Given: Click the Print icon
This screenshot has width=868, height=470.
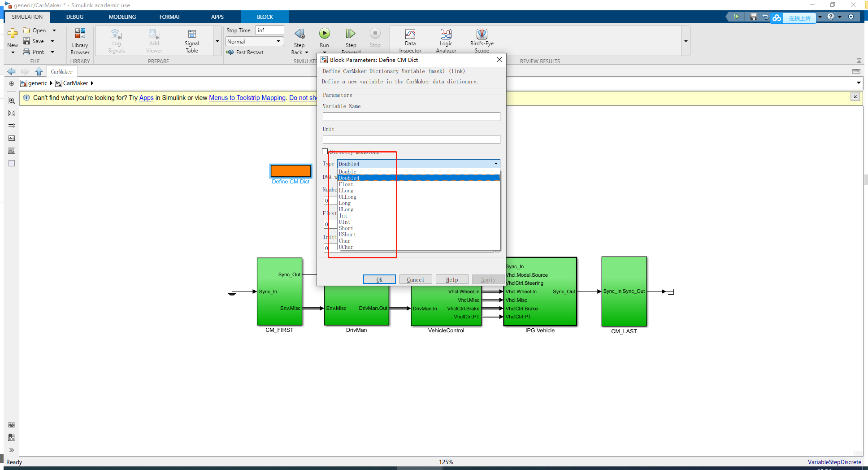Looking at the screenshot, I should coord(26,52).
